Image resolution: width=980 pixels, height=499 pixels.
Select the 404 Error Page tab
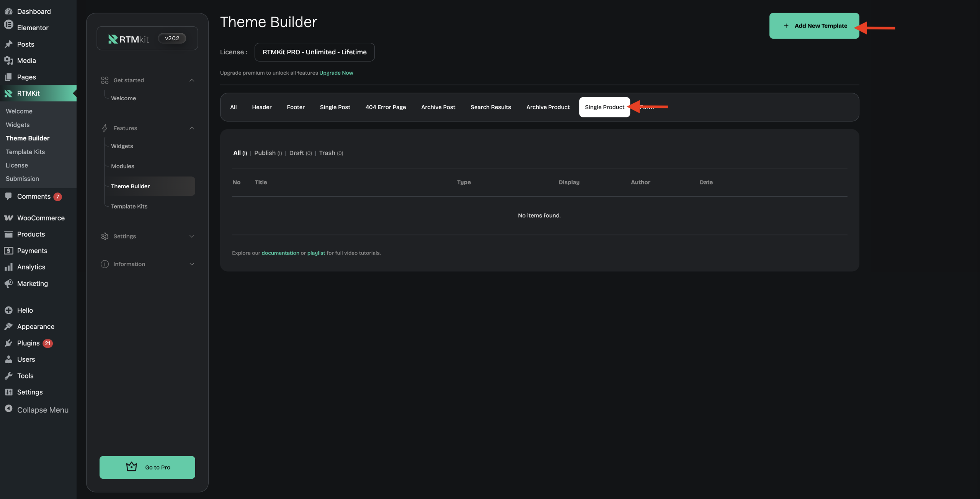(x=385, y=107)
